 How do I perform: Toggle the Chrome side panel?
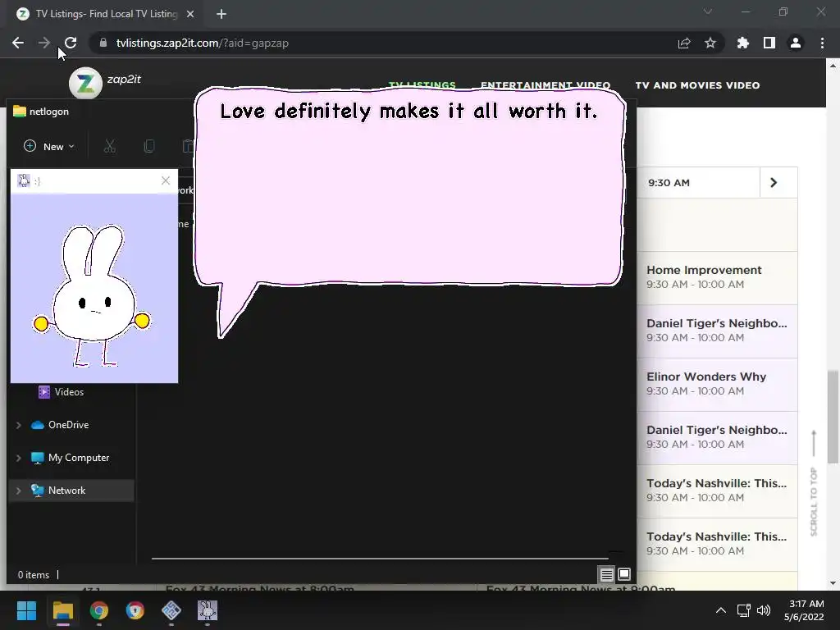click(769, 43)
